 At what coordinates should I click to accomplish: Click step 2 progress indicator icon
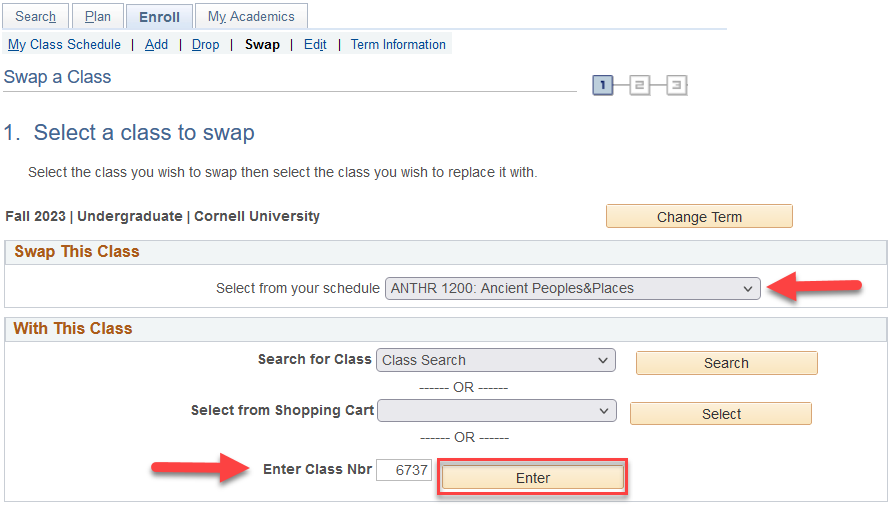pos(640,86)
